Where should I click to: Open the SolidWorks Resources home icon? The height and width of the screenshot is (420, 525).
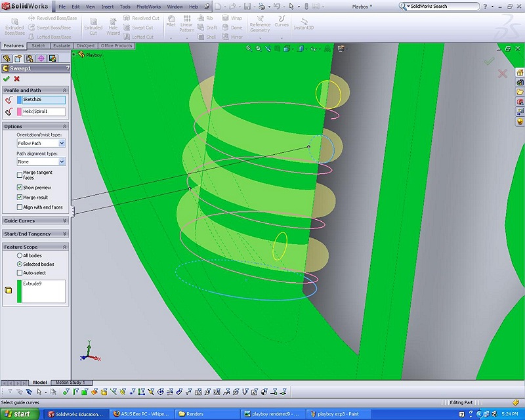[520, 72]
